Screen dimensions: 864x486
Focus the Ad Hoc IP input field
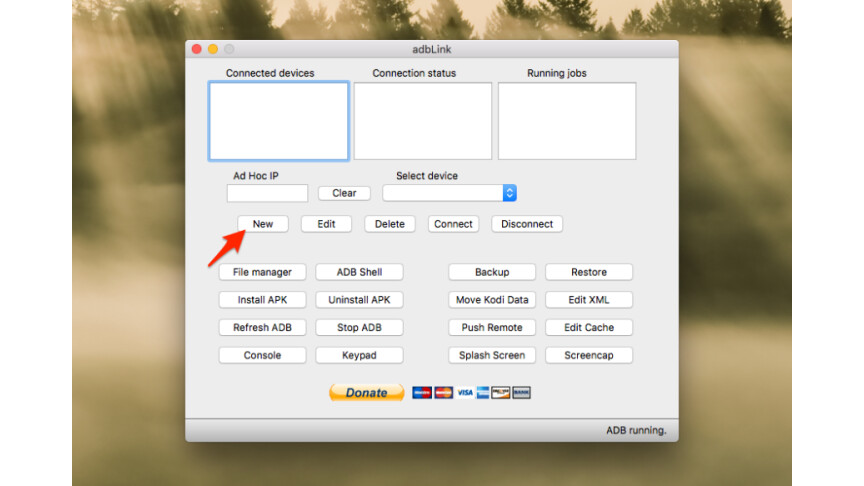click(267, 193)
